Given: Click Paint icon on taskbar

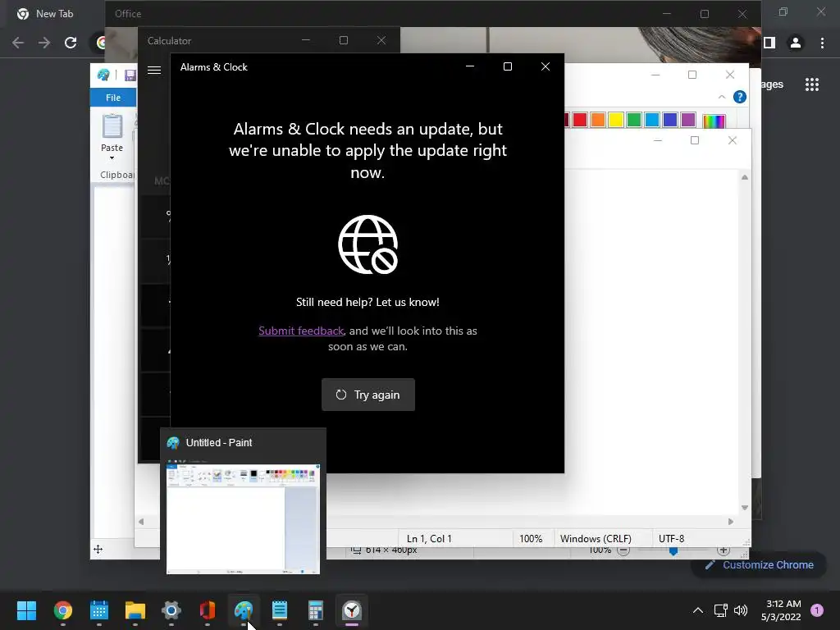Looking at the screenshot, I should pos(244,610).
